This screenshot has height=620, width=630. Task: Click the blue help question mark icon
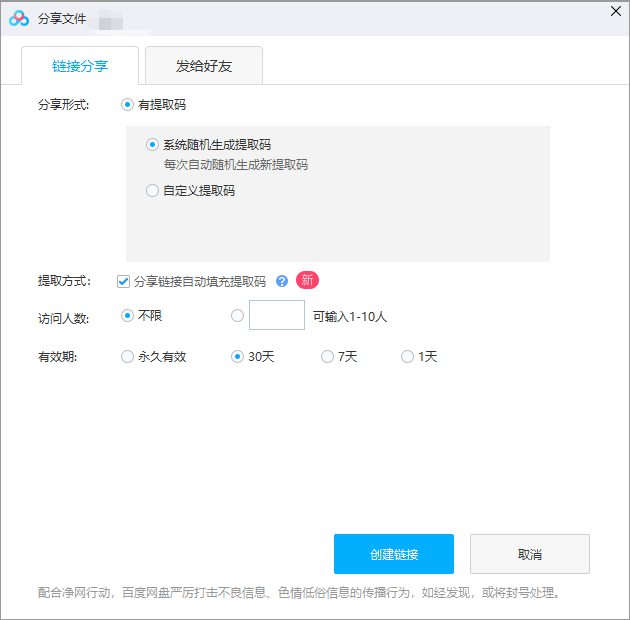point(282,281)
